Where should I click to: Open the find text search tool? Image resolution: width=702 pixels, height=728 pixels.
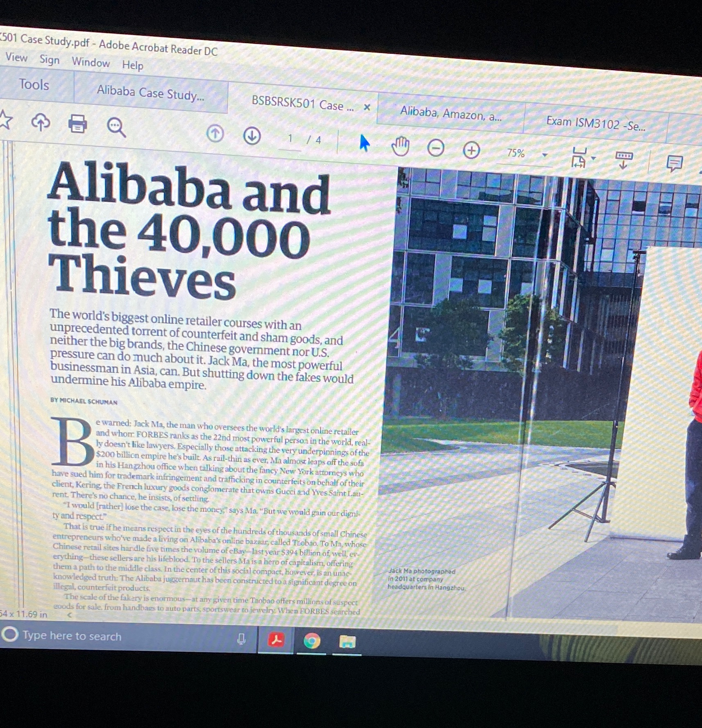click(116, 127)
